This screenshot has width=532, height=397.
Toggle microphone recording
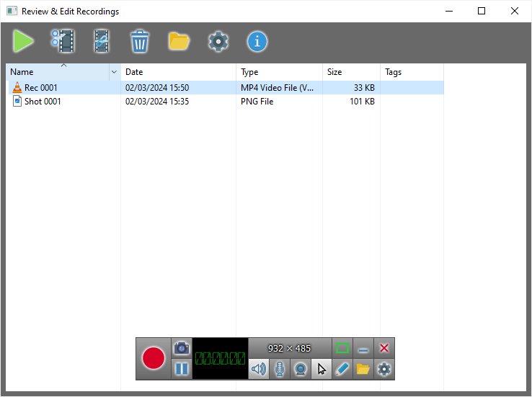tap(280, 369)
